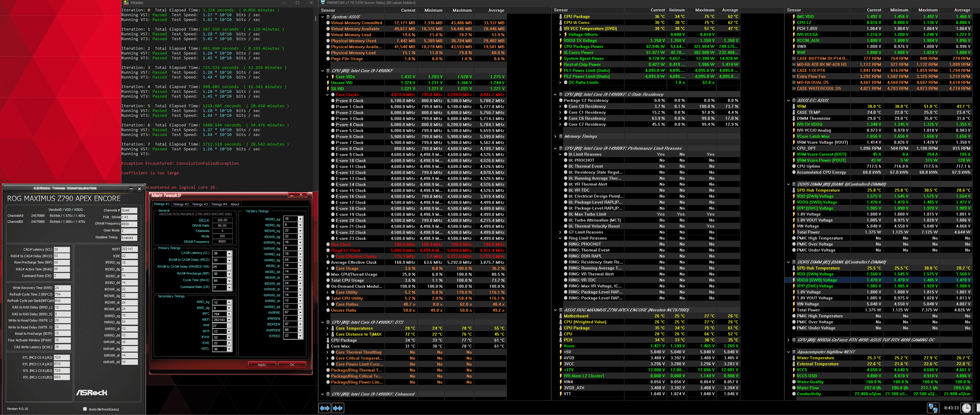
Task: Click the CASE 11X P14 fan icon
Action: 794,70
